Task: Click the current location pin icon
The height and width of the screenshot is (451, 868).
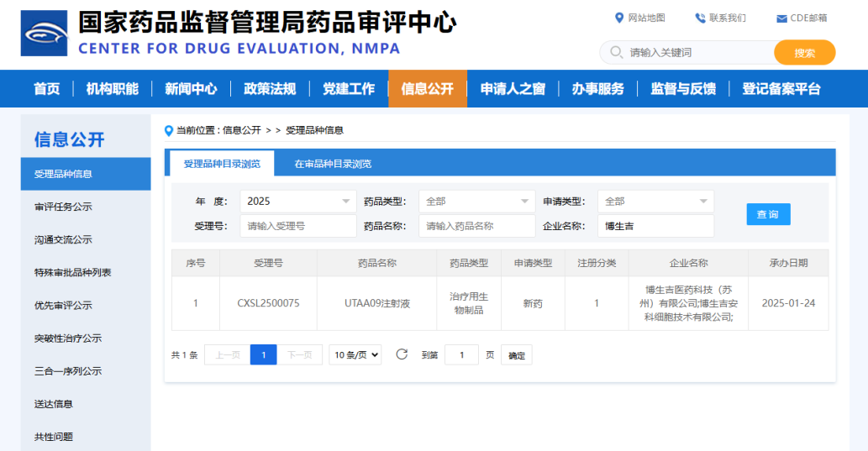Action: pyautogui.click(x=169, y=130)
